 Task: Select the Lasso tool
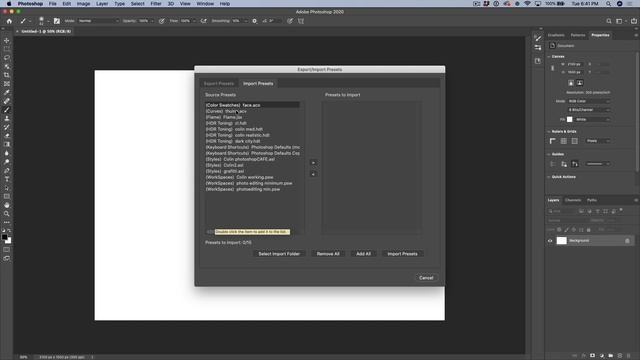click(x=7, y=58)
